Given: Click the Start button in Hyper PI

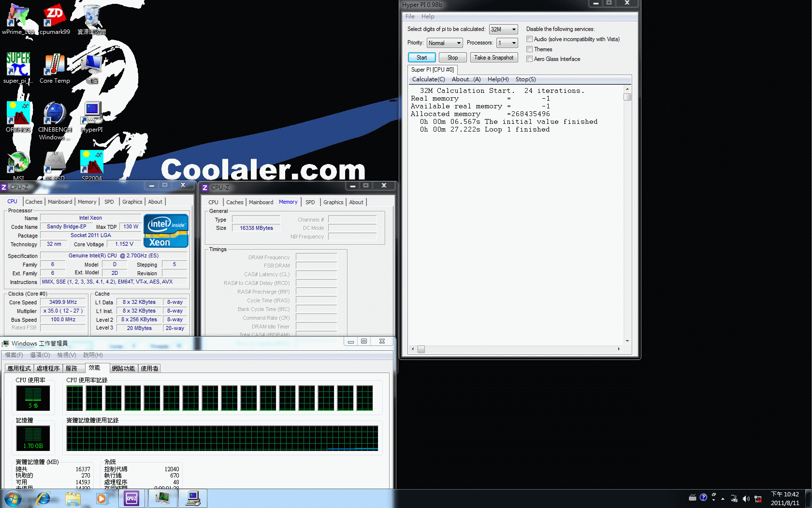Looking at the screenshot, I should 422,58.
